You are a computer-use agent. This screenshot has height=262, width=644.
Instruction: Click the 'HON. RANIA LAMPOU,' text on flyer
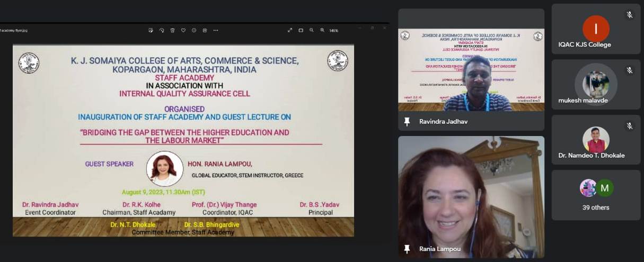pyautogui.click(x=220, y=164)
